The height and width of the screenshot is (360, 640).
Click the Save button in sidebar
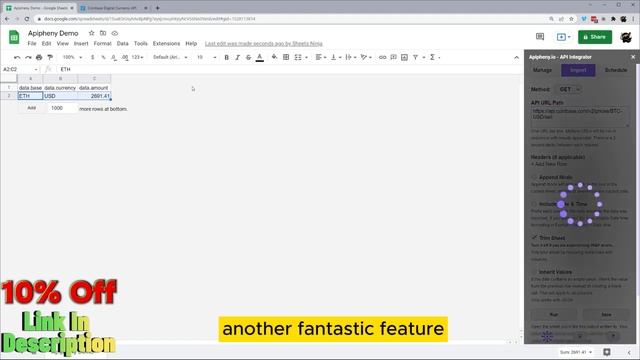point(606,315)
